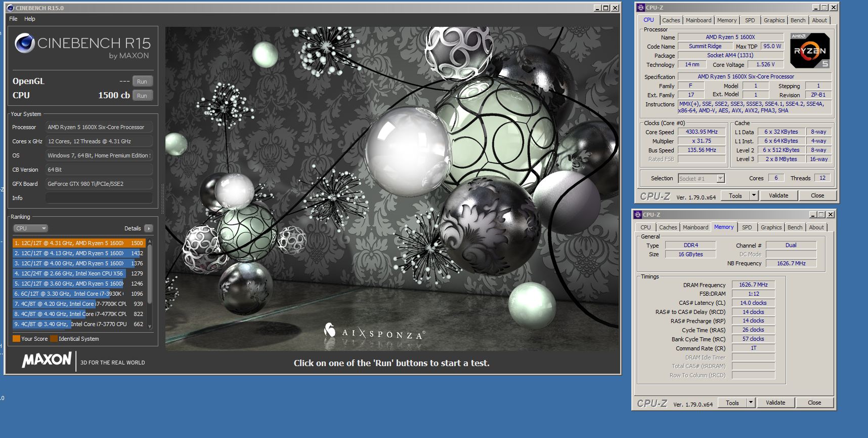Select About tab in lower CPU-Z window
This screenshot has height=438, width=868.
[x=816, y=227]
